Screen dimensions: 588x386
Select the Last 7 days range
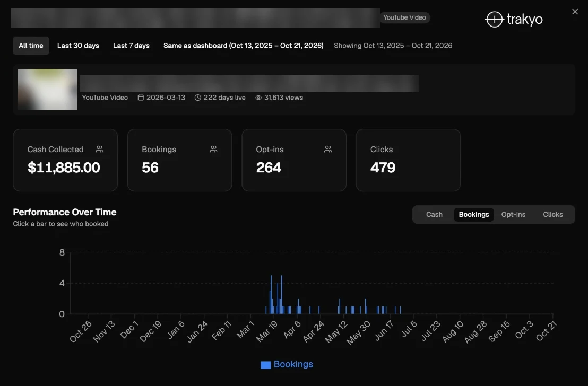[131, 46]
